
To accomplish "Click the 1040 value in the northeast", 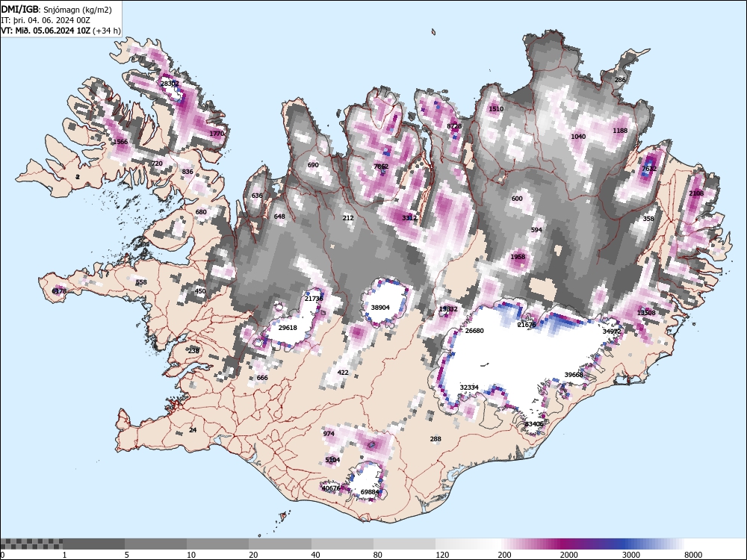I will tap(578, 136).
